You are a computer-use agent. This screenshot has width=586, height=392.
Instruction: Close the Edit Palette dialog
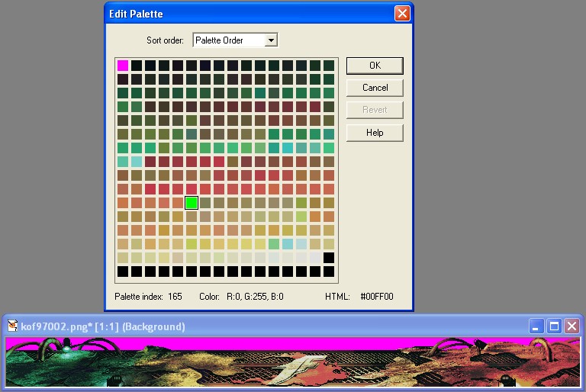coord(402,14)
